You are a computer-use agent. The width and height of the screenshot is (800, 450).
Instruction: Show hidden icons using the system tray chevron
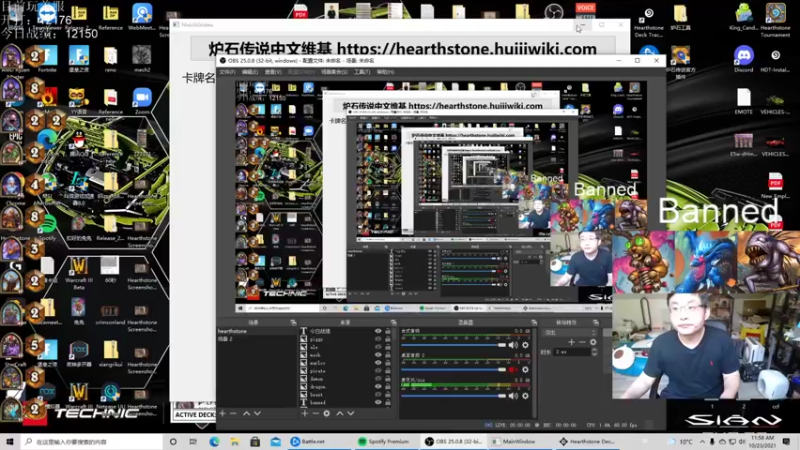pos(703,441)
